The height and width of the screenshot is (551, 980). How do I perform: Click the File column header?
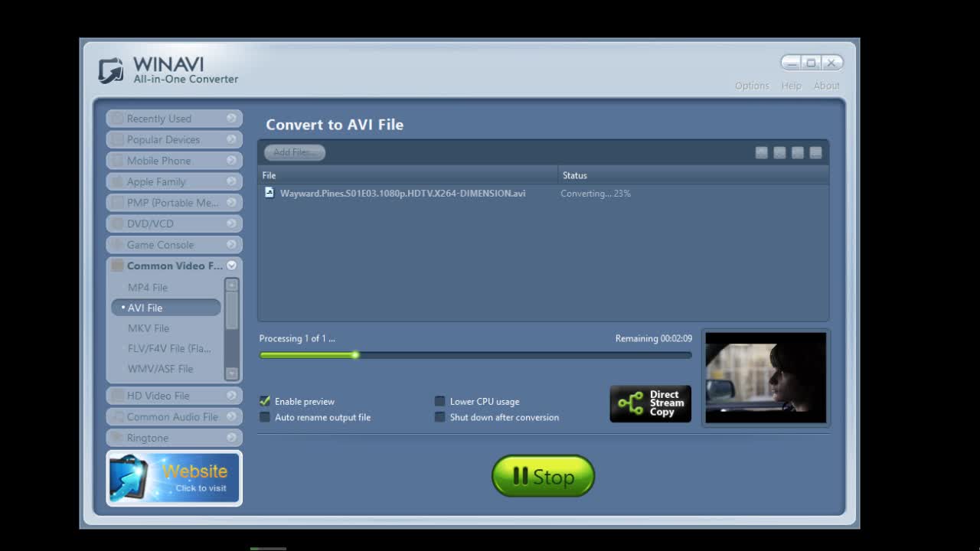[408, 175]
